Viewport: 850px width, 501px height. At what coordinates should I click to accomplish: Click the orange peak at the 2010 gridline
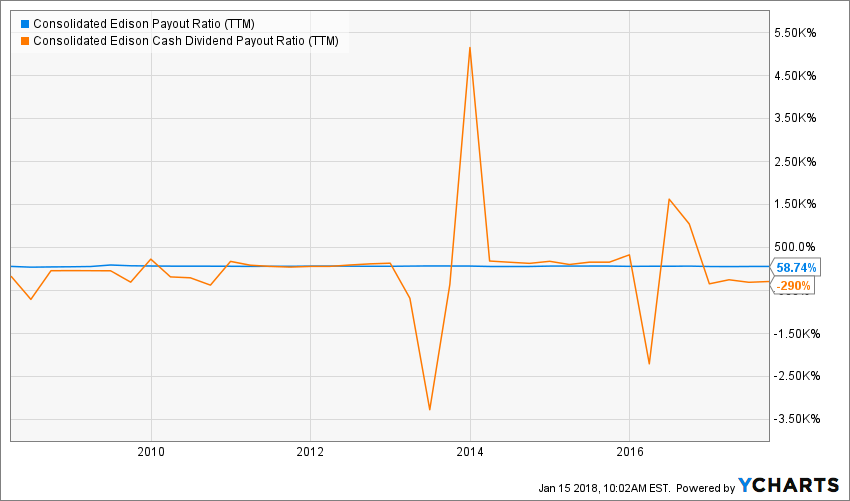(151, 259)
